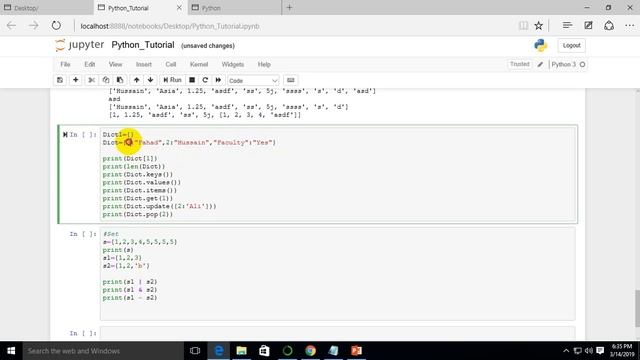The height and width of the screenshot is (360, 640).
Task: Paste cells below icon in the toolbar
Action: pos(120,80)
